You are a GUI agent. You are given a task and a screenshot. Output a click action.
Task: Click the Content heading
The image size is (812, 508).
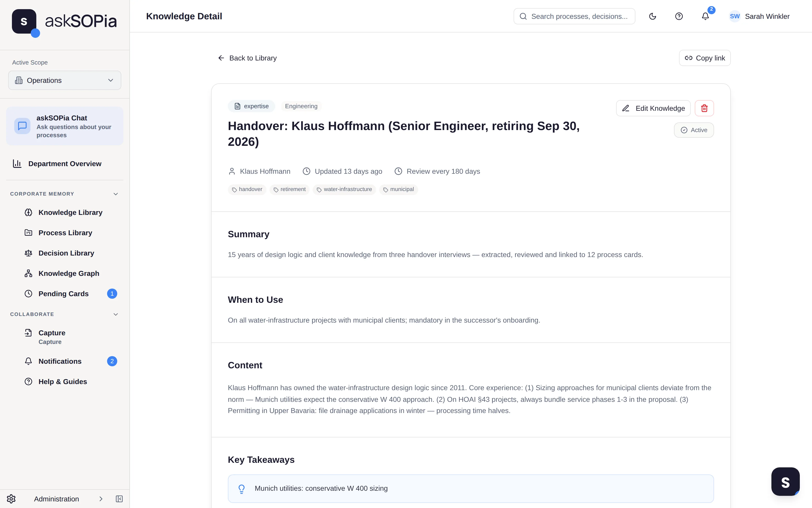point(245,365)
